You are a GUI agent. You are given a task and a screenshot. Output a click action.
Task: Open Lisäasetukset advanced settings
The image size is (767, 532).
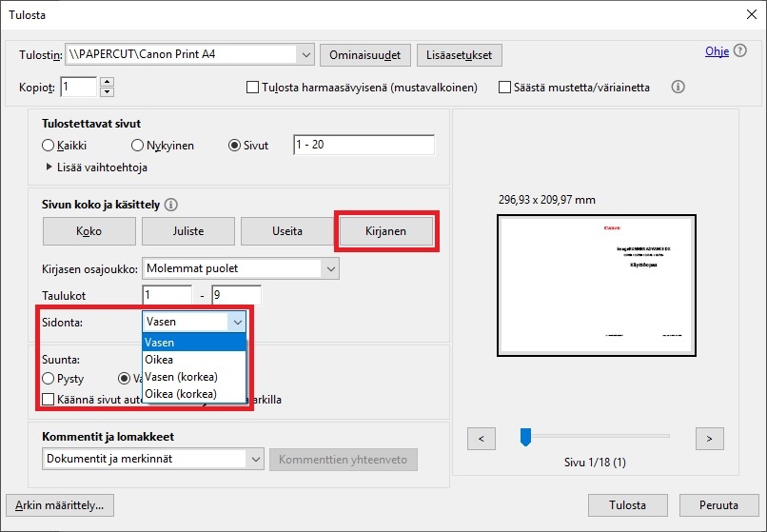click(x=460, y=55)
